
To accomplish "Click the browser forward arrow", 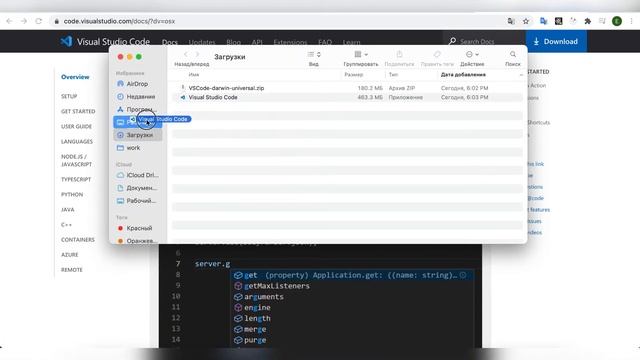I will tap(24, 21).
